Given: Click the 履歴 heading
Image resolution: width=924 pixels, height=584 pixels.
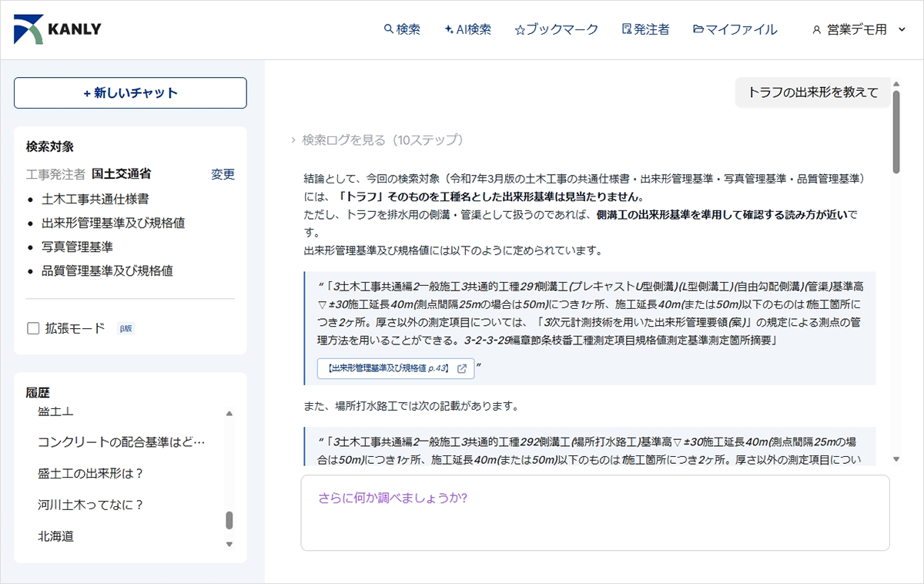Looking at the screenshot, I should point(38,392).
